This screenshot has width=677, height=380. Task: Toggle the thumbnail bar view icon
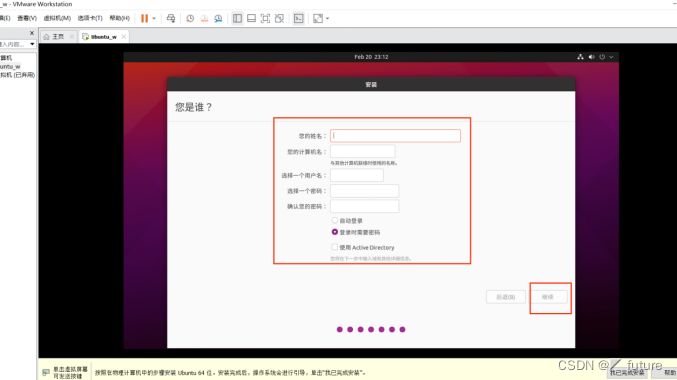[251, 18]
